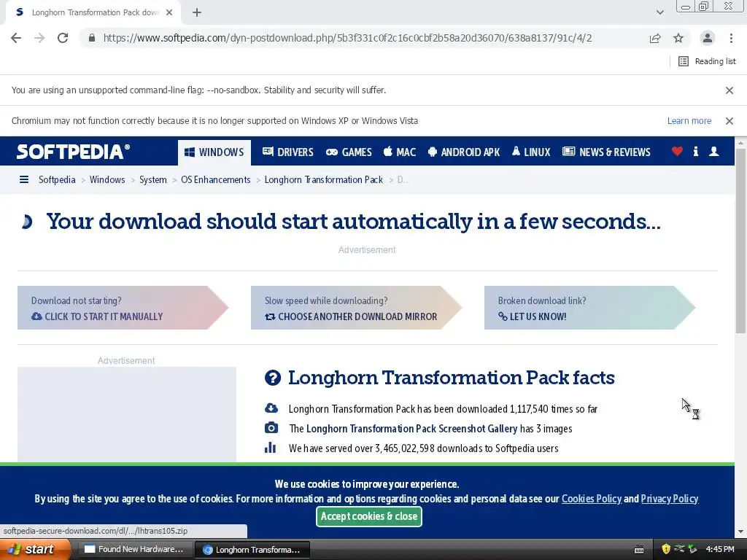Click the question mark icon beside facts heading

pos(273,378)
